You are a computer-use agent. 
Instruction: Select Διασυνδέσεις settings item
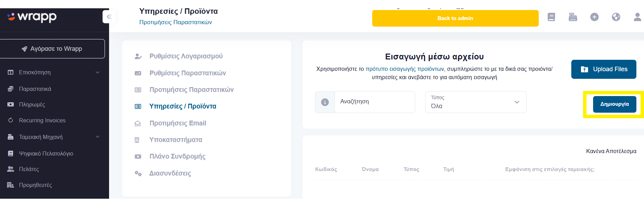click(170, 173)
